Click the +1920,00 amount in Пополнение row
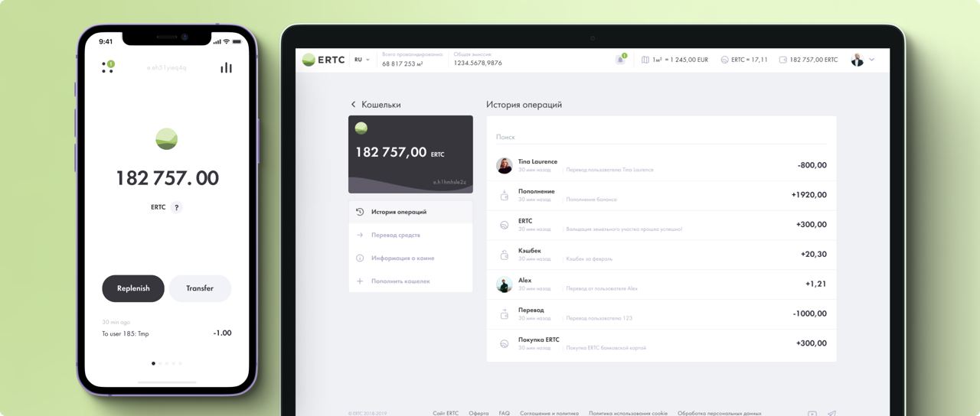980x416 pixels. [x=808, y=195]
